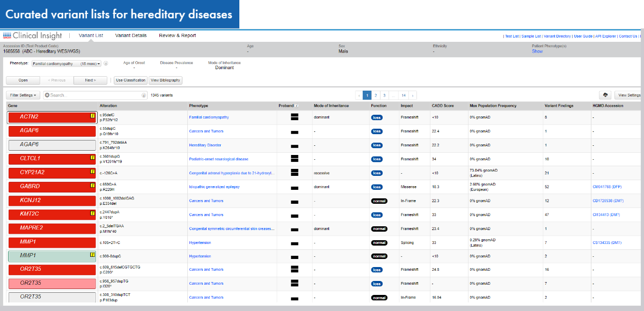Open the warning flag on green MMP1 tile
This screenshot has height=311, width=644.
92,255
